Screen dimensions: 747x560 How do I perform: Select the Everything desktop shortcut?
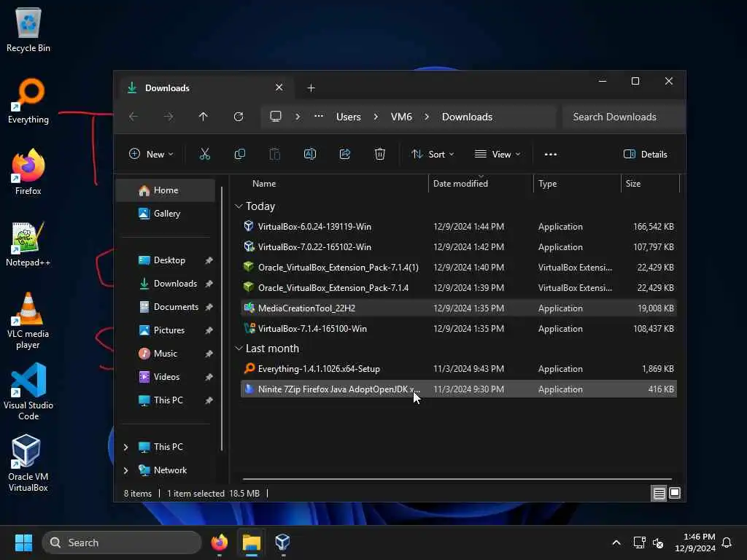point(28,101)
